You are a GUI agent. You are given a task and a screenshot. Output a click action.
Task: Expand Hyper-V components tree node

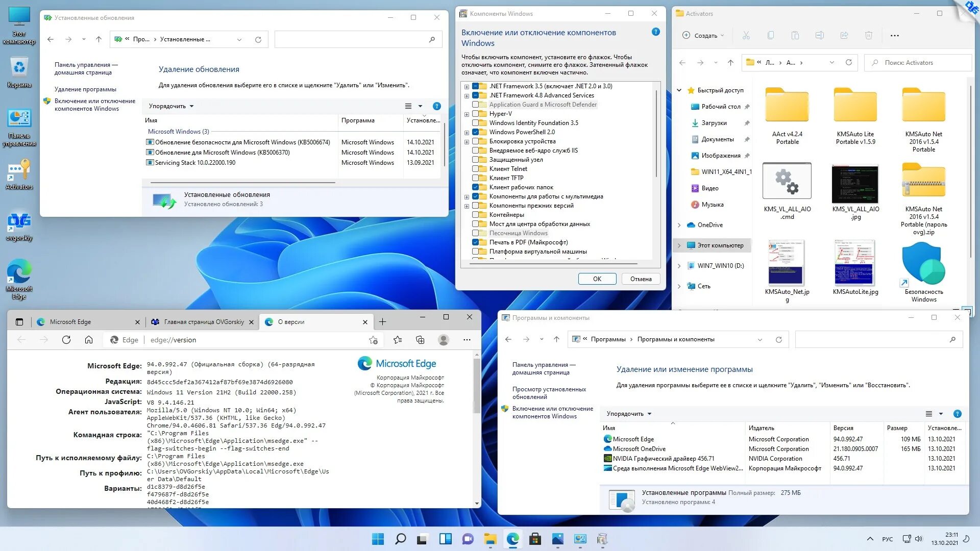click(467, 113)
